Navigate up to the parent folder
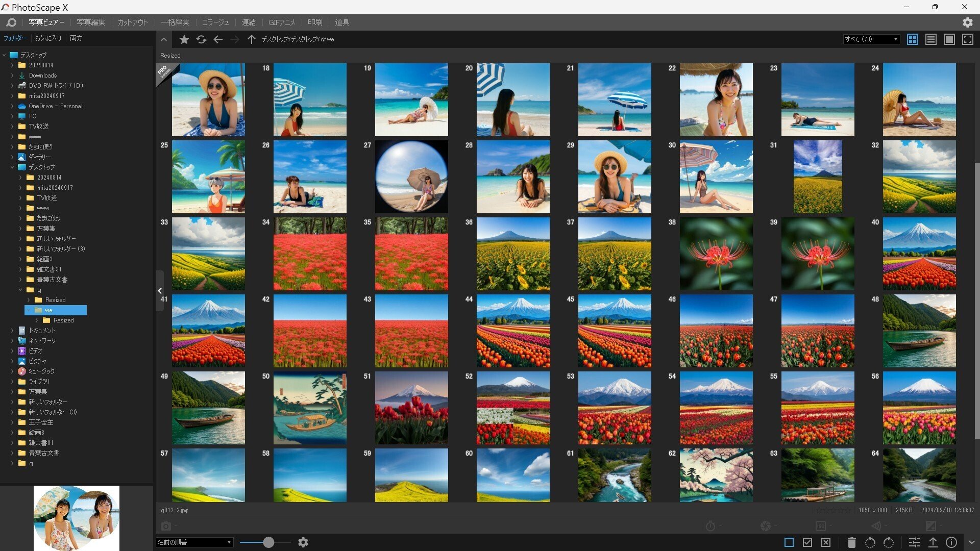Viewport: 980px width, 551px height. 251,39
